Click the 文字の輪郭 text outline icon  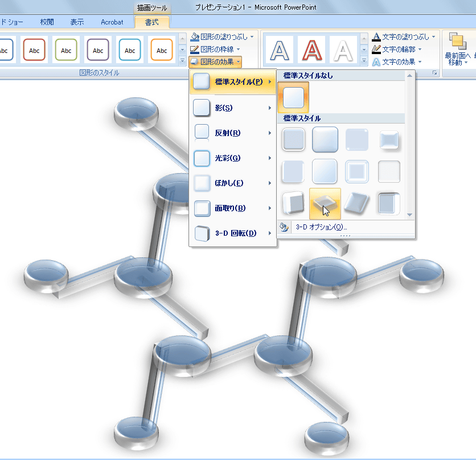[x=376, y=50]
